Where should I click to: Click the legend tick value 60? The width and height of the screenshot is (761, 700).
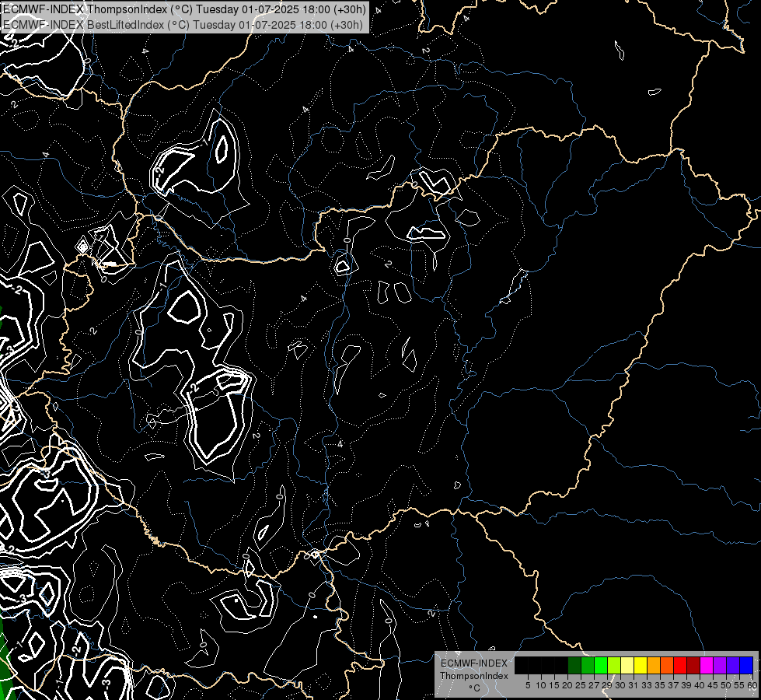pyautogui.click(x=753, y=685)
